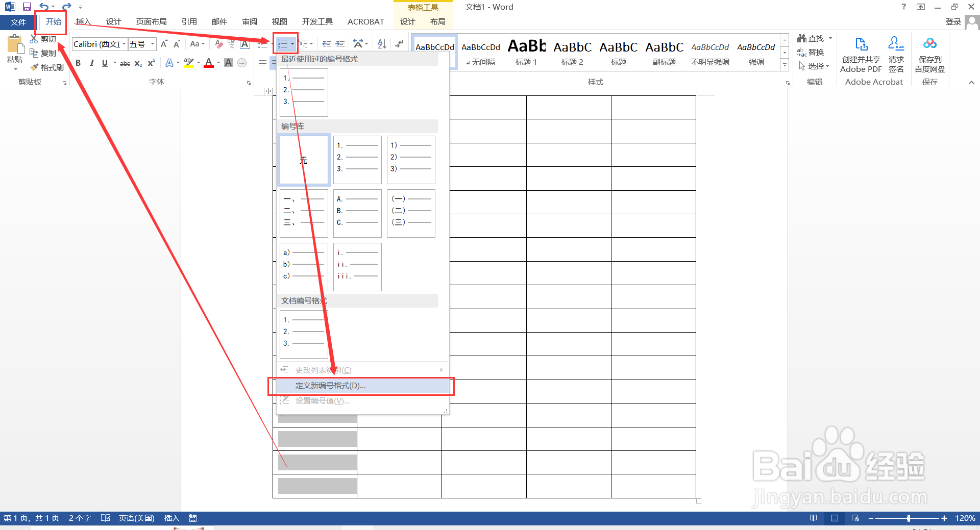Image resolution: width=980 pixels, height=530 pixels.
Task: Apply the yellow text highlight color
Action: [x=189, y=63]
